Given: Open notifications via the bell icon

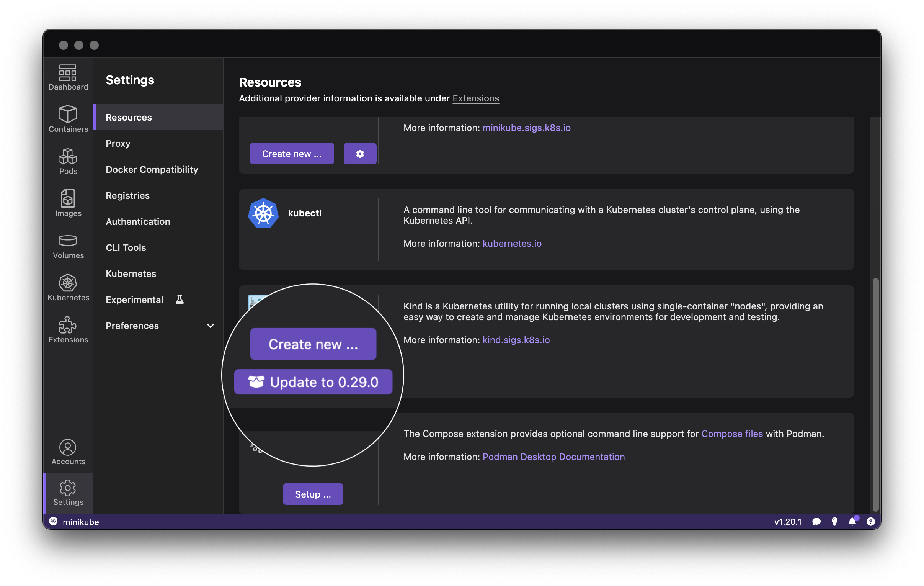Looking at the screenshot, I should [x=852, y=522].
